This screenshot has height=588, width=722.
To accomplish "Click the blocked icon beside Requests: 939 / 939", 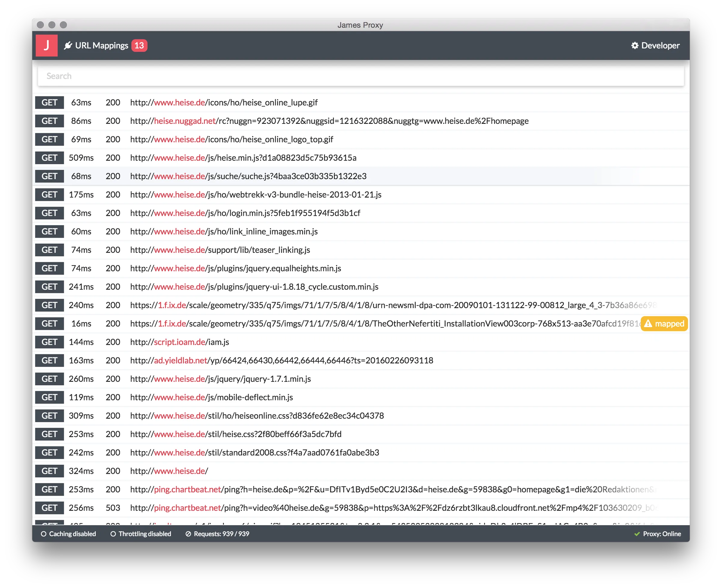I will coord(189,534).
